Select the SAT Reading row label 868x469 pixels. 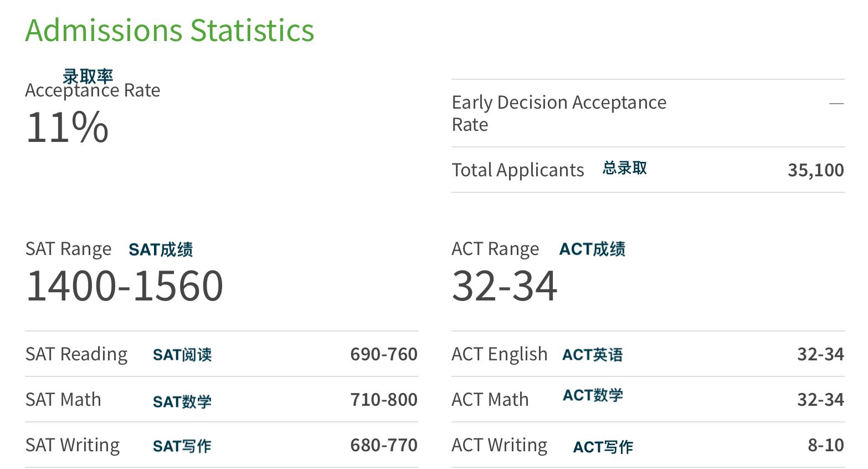click(x=76, y=354)
